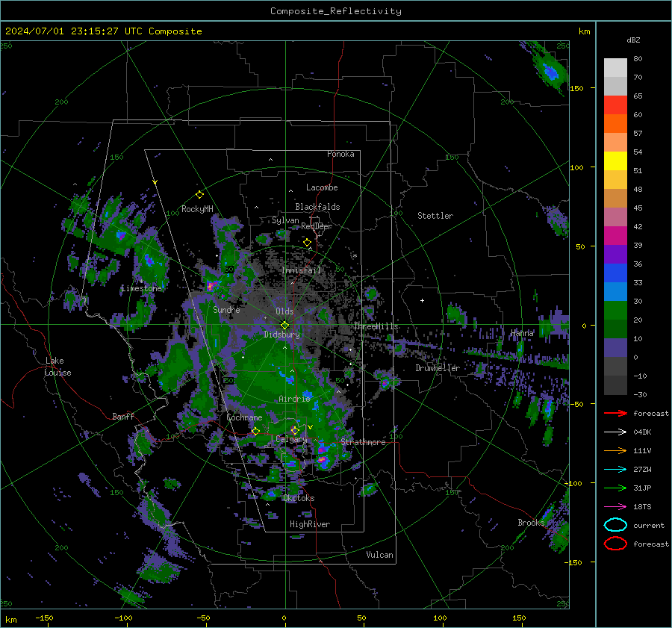This screenshot has width=672, height=628.
Task: Click the white 04DK arrow legend icon
Action: [x=615, y=432]
